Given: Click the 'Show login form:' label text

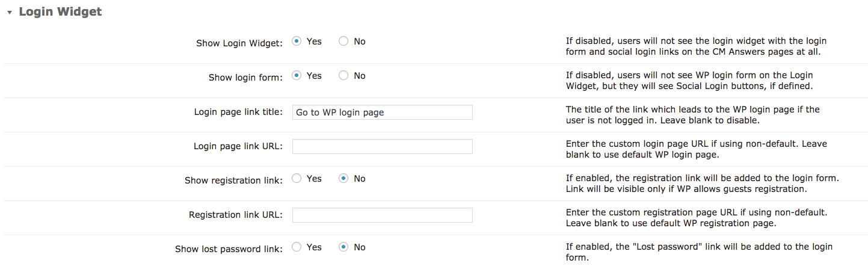Looking at the screenshot, I should point(245,78).
